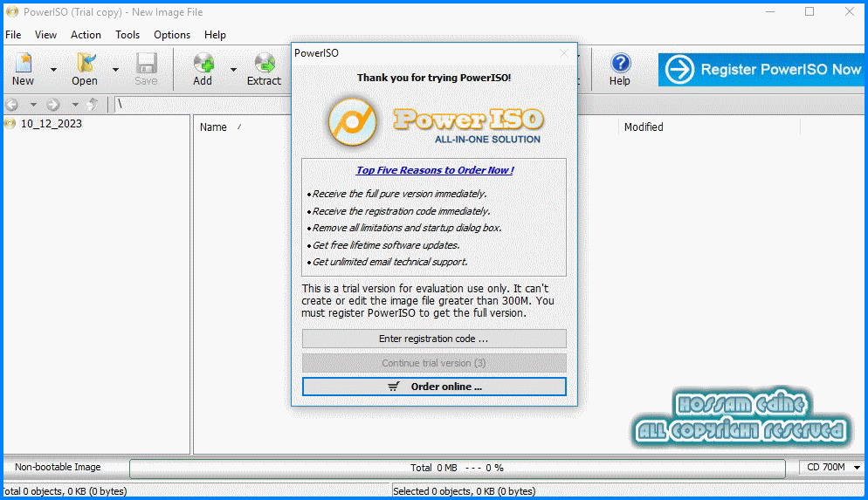The width and height of the screenshot is (868, 500).
Task: Close the PowerISO trial dialog
Action: click(x=564, y=53)
